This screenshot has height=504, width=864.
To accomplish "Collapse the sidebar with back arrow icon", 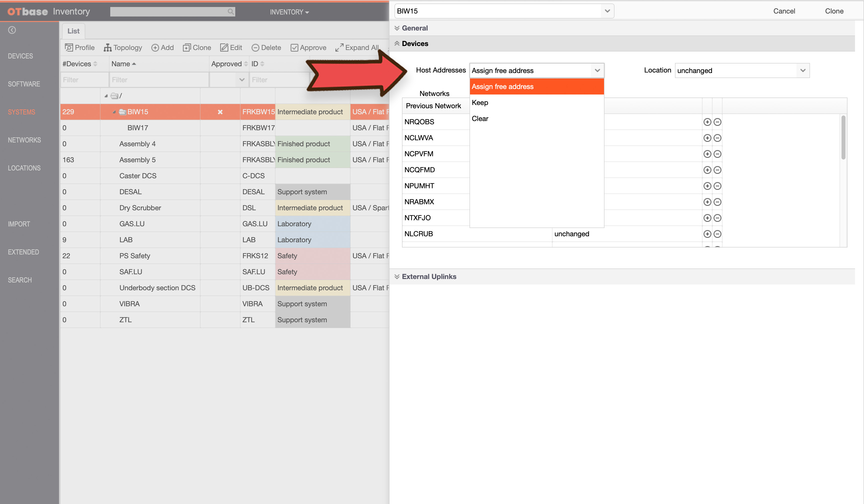I will click(x=12, y=30).
